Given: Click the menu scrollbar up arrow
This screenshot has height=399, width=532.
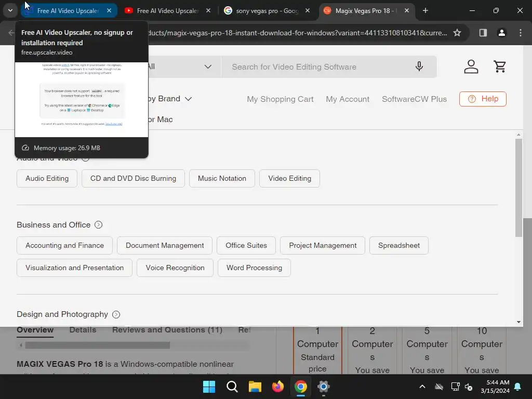Looking at the screenshot, I should click(x=518, y=135).
